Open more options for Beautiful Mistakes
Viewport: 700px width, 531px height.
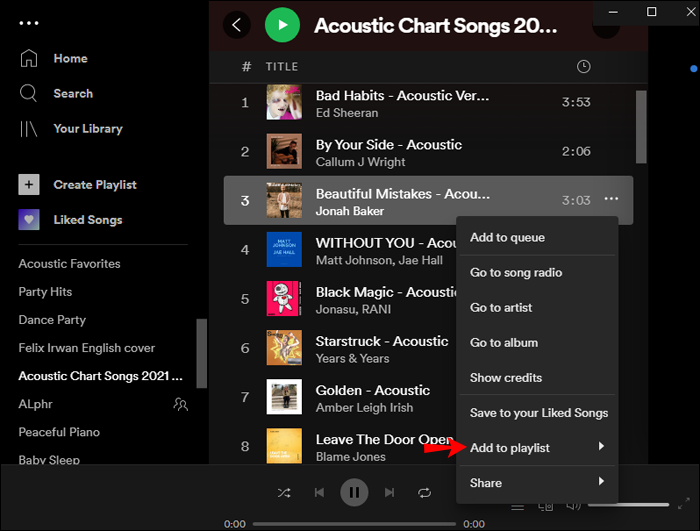611,200
